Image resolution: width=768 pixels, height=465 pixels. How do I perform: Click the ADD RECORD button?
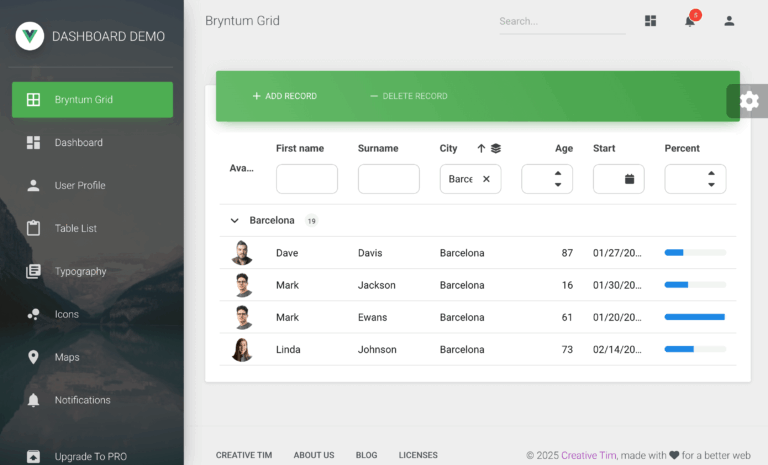click(285, 96)
